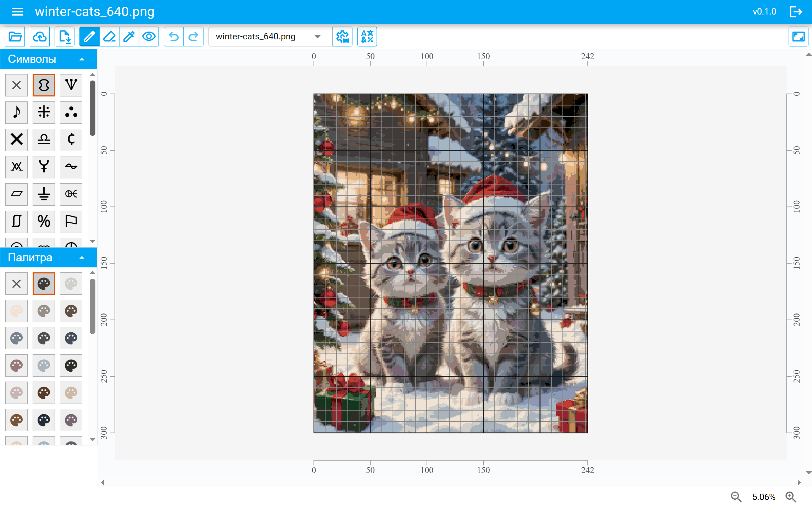
Task: Pick the purple-gray palette color
Action: point(71,420)
